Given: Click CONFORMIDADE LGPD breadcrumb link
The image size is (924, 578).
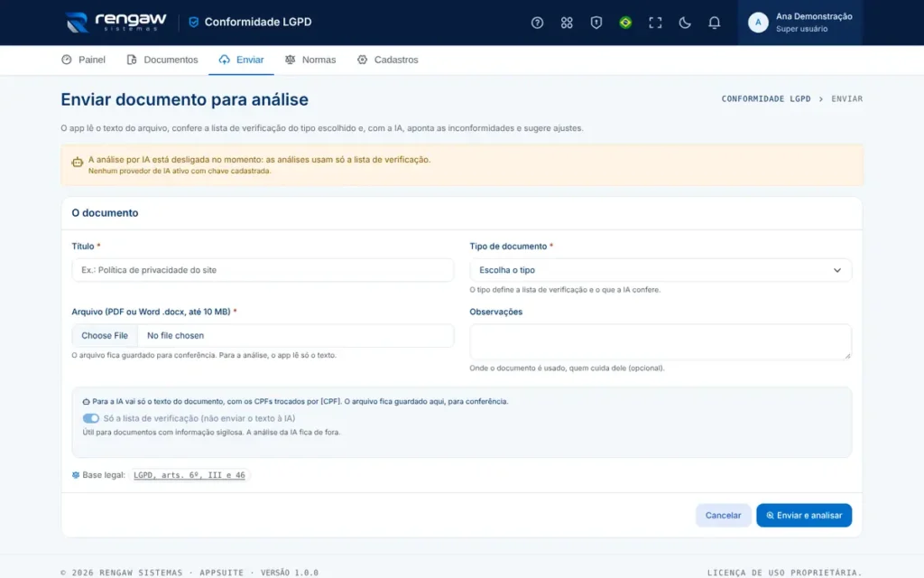Looking at the screenshot, I should tap(766, 98).
